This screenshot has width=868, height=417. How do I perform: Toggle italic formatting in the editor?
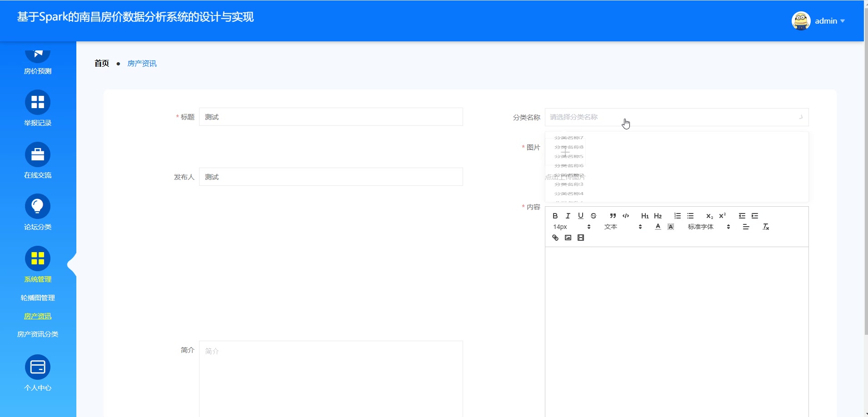pos(568,216)
